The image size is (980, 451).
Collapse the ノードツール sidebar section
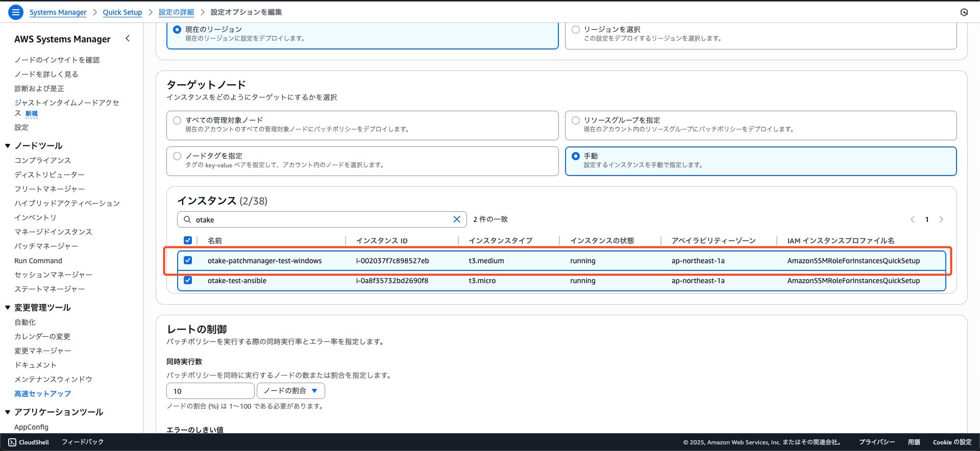(x=8, y=146)
